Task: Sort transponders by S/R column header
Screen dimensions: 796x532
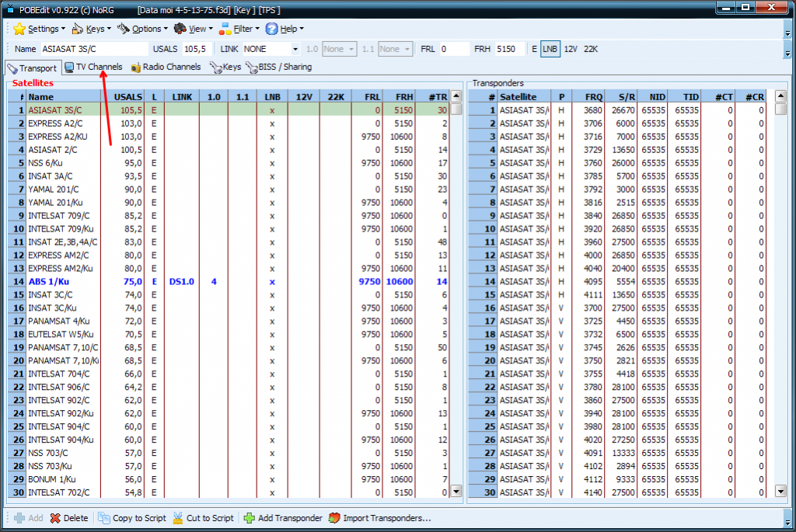Action: (x=620, y=97)
